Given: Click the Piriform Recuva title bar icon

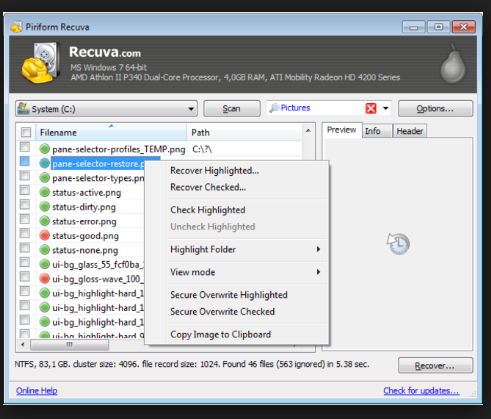Looking at the screenshot, I should point(17,27).
